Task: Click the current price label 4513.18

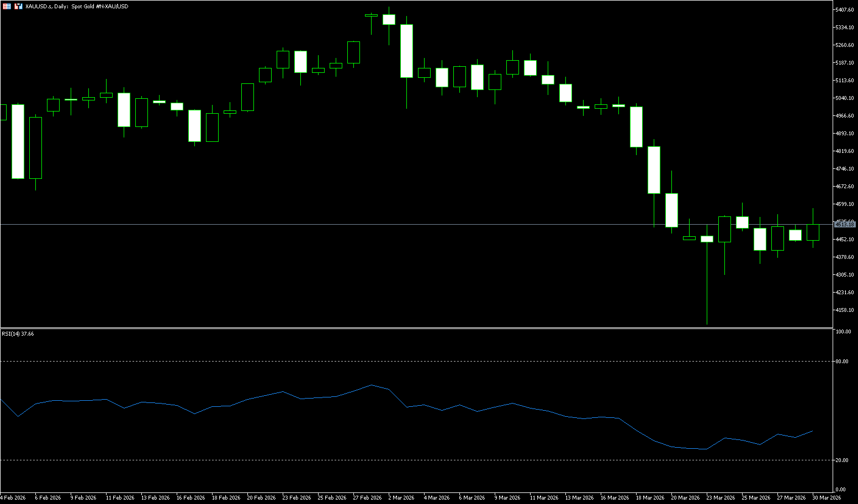Action: pyautogui.click(x=845, y=225)
